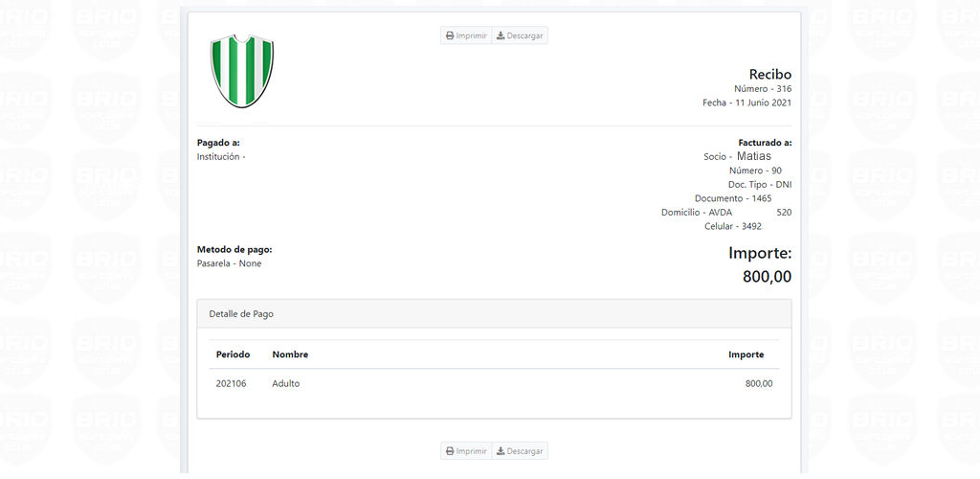The image size is (980, 479).
Task: Click the period cell 202106
Action: click(x=232, y=384)
